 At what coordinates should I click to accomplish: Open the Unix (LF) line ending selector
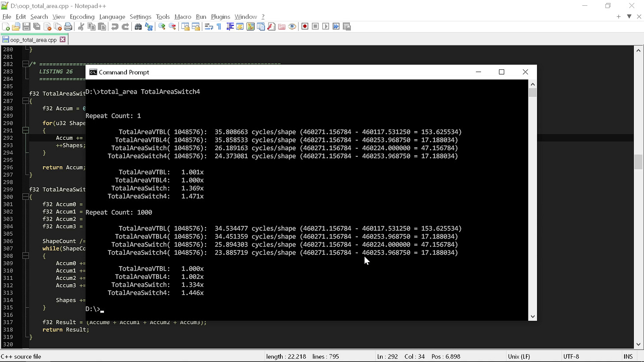pyautogui.click(x=519, y=356)
